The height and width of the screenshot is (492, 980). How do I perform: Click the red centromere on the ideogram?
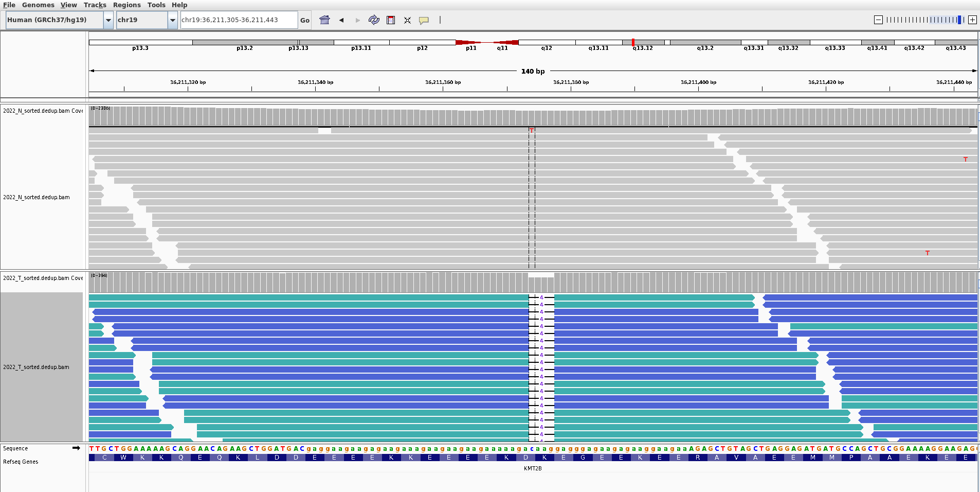(x=487, y=43)
